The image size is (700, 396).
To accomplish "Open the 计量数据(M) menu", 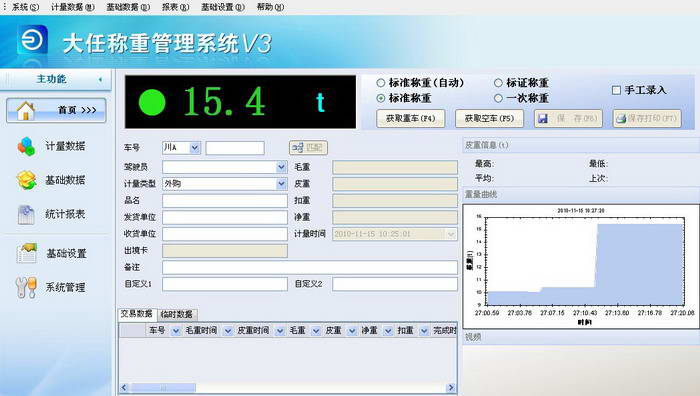I will (73, 7).
